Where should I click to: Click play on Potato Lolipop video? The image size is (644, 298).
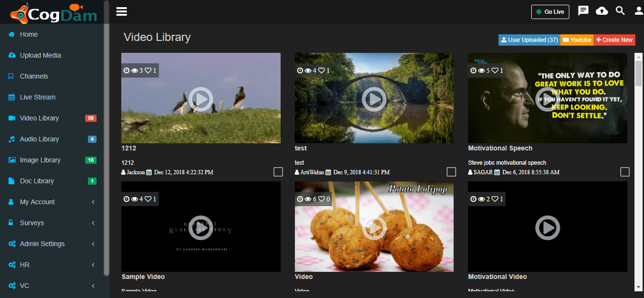[374, 228]
